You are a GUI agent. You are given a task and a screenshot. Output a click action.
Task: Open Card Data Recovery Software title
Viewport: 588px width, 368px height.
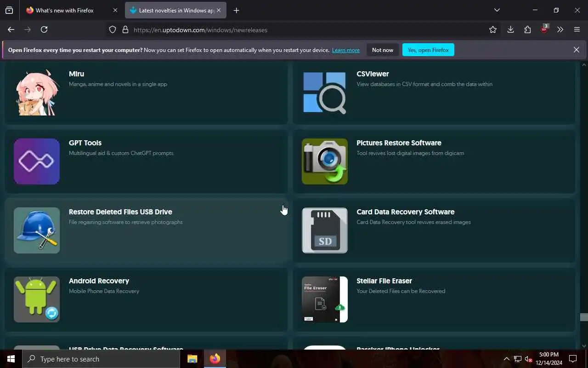406,212
